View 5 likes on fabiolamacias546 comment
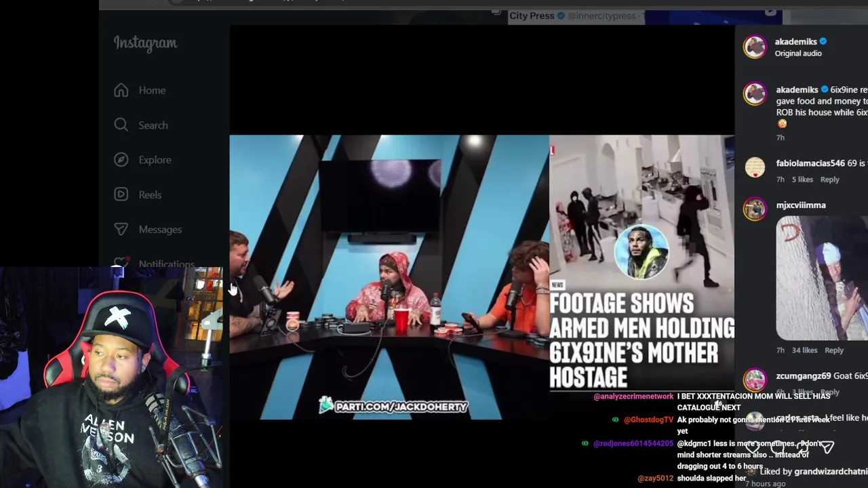Screen dimensions: 868x488 802,180
